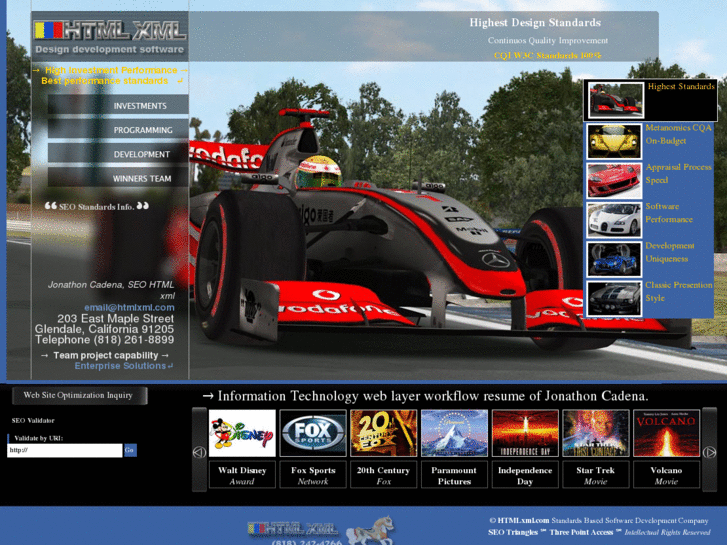The height and width of the screenshot is (545, 727).
Task: Select the Highest Standards F1 car thumbnail
Action: coord(615,100)
